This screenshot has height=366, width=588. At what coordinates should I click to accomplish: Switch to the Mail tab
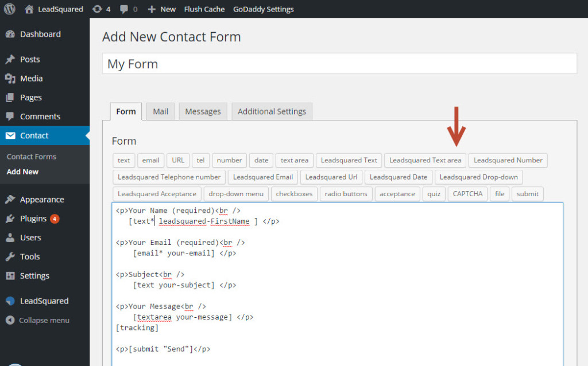(x=160, y=111)
